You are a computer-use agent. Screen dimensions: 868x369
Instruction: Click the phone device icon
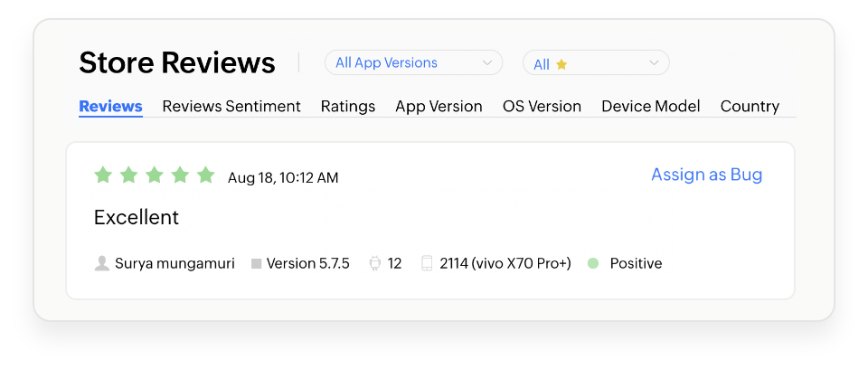pyautogui.click(x=427, y=264)
